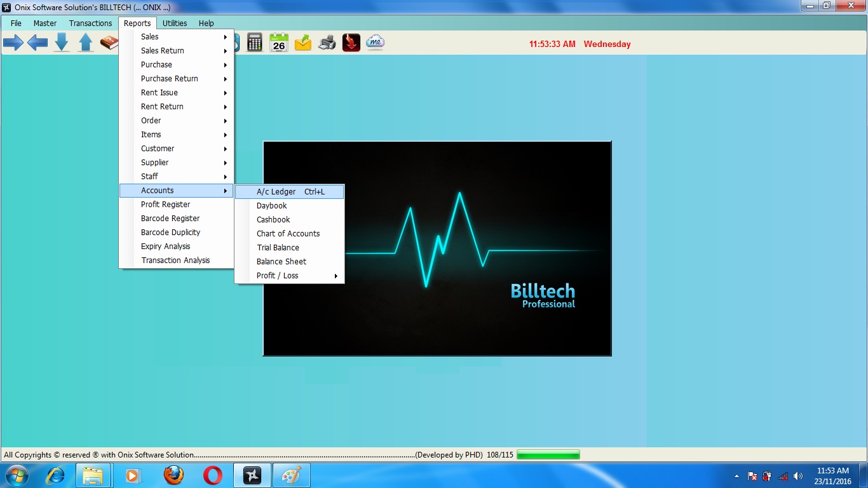Image resolution: width=868 pixels, height=488 pixels.
Task: Open the Trial Balance report
Action: [x=290, y=248]
